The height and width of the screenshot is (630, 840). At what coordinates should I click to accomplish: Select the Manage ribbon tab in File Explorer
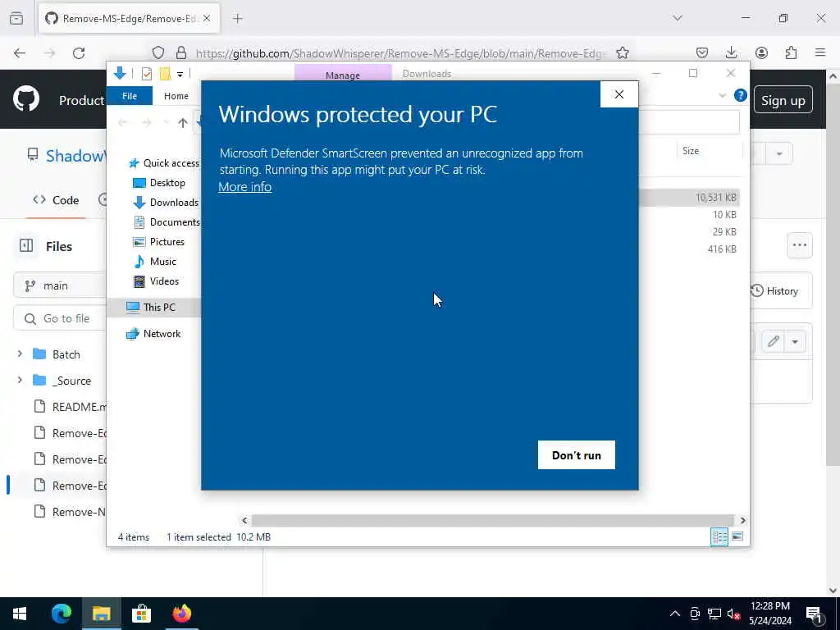point(343,75)
